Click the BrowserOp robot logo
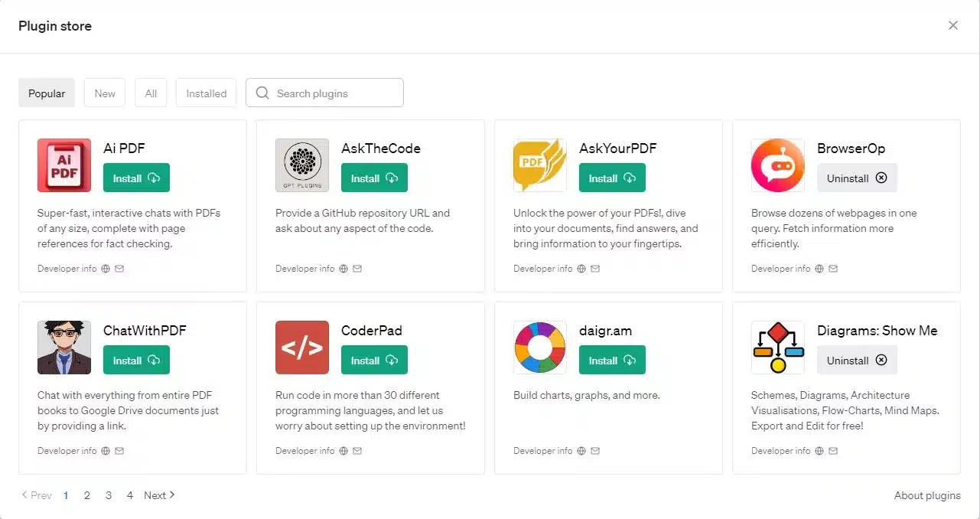Screen dimensions: 980x519 (x=778, y=165)
